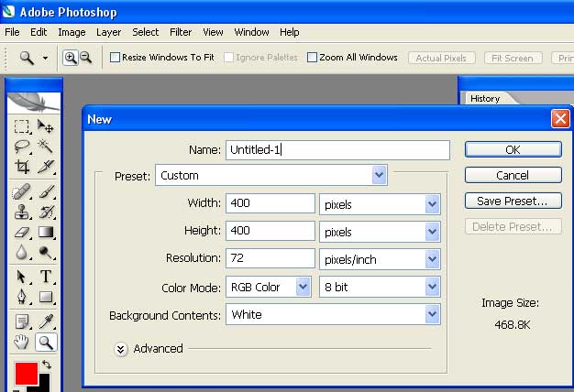
Task: Select the Path Selection tool
Action: tap(22, 277)
